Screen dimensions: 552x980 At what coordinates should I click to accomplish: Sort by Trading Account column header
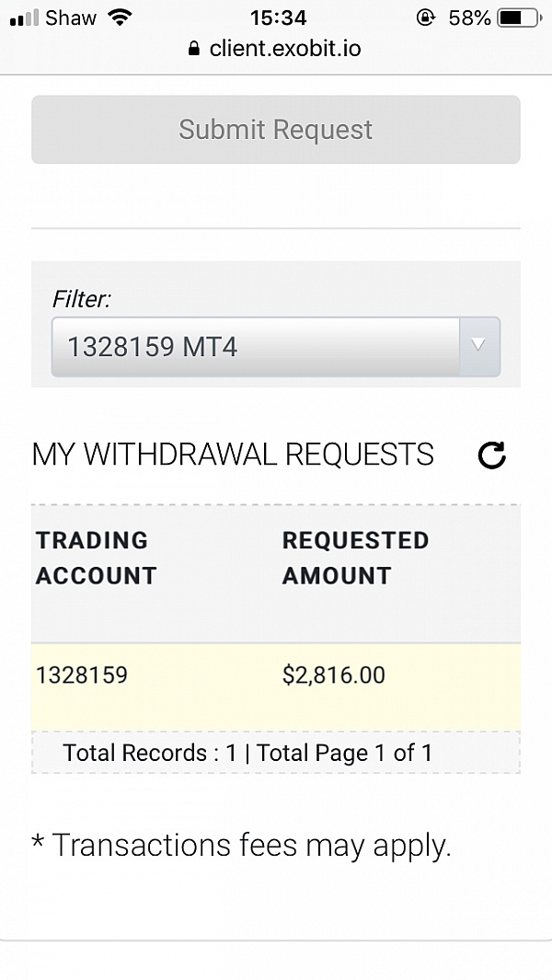point(96,558)
